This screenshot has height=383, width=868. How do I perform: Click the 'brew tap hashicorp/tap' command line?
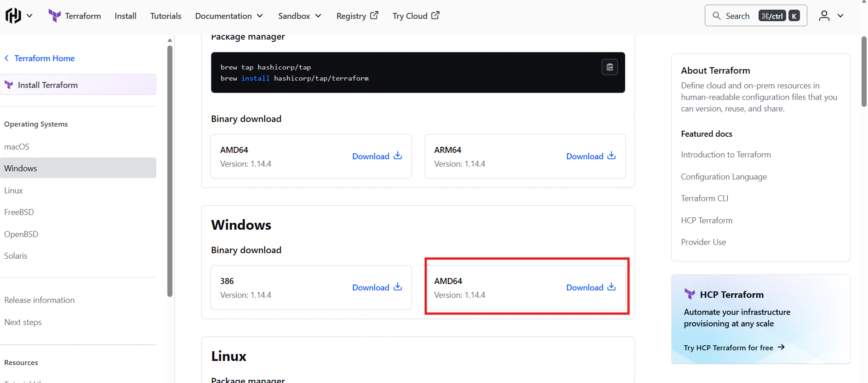[x=266, y=67]
